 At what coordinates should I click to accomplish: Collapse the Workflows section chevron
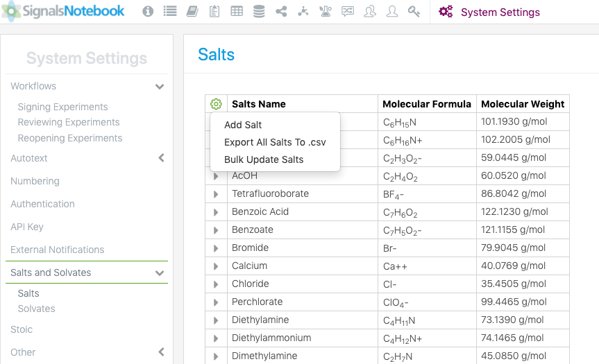click(160, 87)
